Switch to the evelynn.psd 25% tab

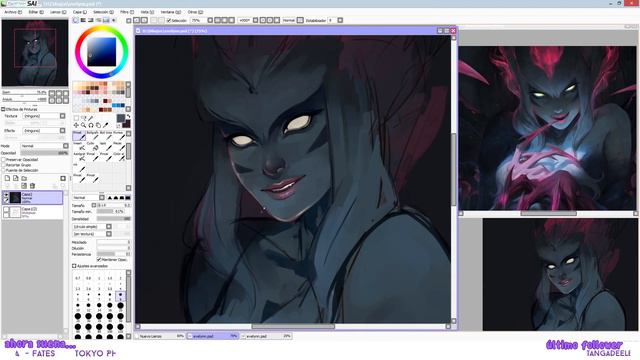coord(267,336)
